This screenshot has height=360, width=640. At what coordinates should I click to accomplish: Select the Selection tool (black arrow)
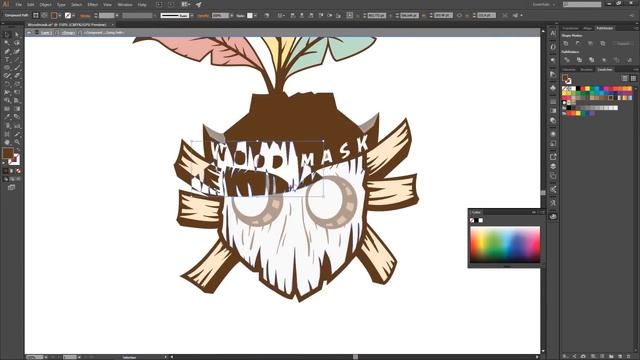click(x=7, y=35)
